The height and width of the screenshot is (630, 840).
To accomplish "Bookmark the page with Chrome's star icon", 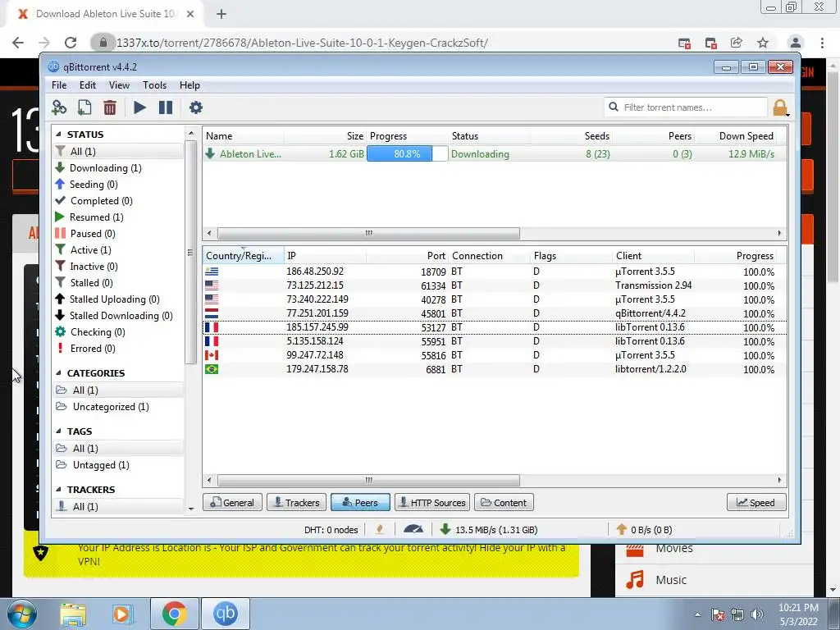I will click(x=763, y=43).
